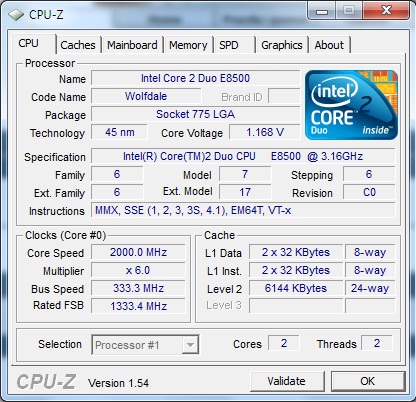
Task: Click the processor Name field showing E8500
Action: 195,78
